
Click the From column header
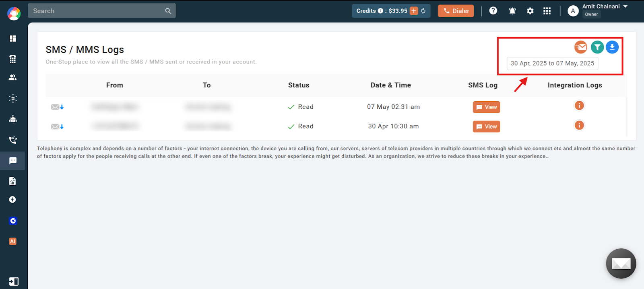115,85
